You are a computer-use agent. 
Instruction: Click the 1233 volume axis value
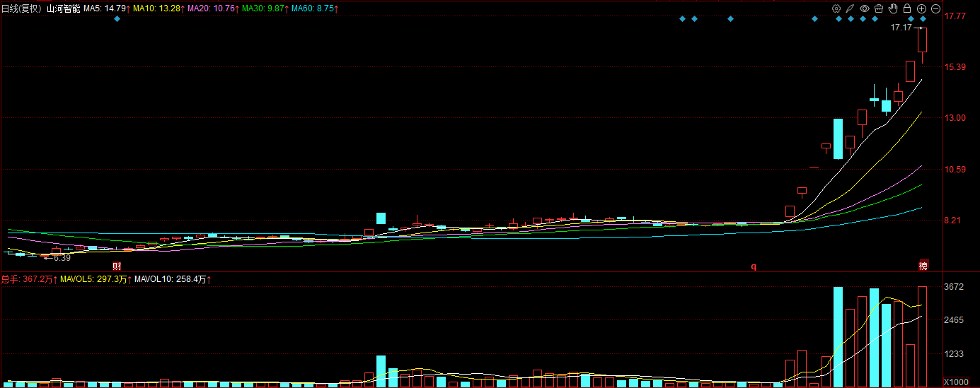click(955, 354)
